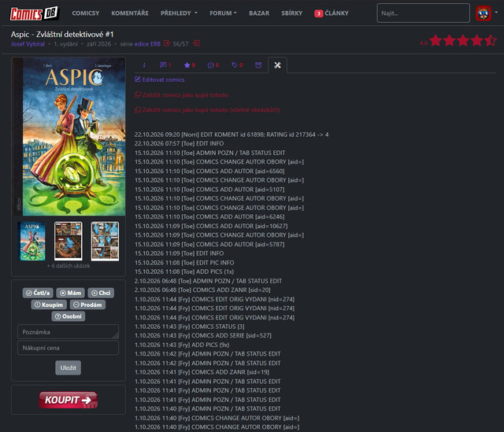This screenshot has height=432, width=504.
Task: Open the tags tab showing 0
Action: pos(237,65)
